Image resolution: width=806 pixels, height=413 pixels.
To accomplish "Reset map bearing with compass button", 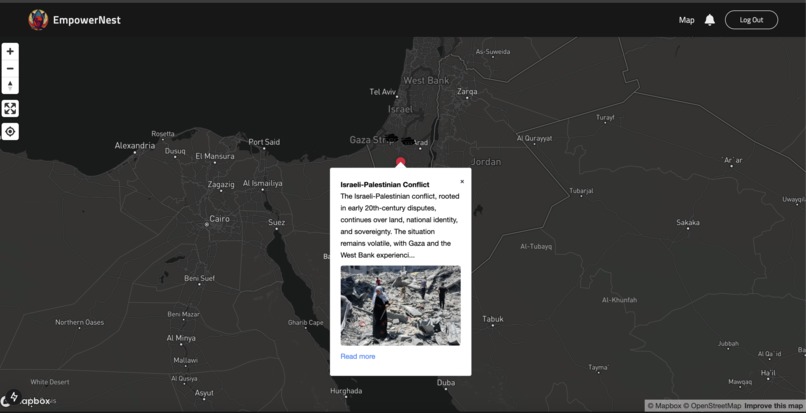I will click(x=10, y=85).
